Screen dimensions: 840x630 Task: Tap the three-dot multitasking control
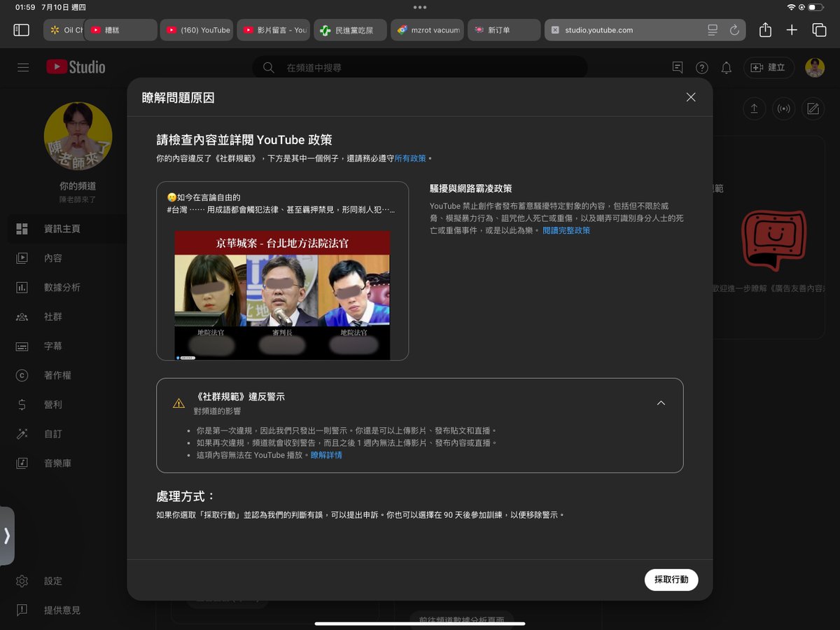420,7
